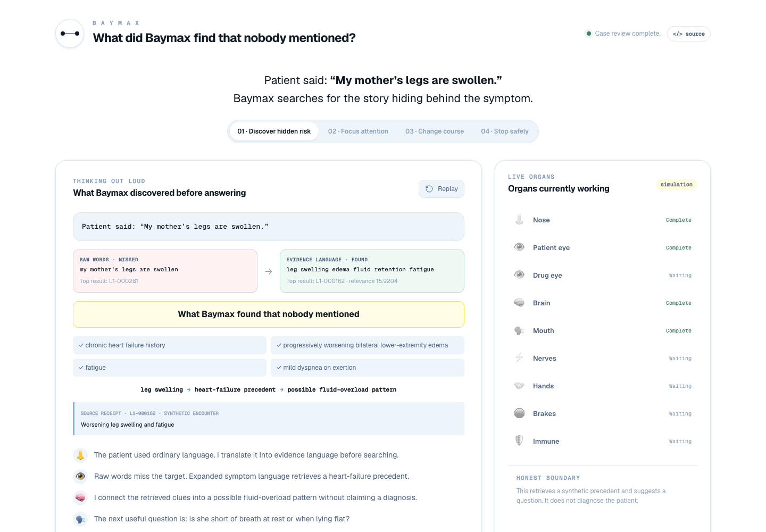
Task: Click the Evidence Language Found card
Action: tap(372, 271)
